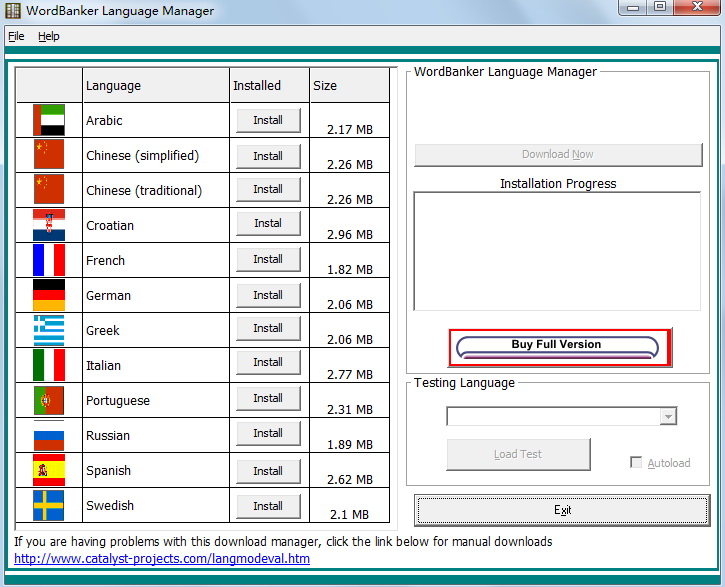Click the 1.89 MB size cell

click(350, 435)
